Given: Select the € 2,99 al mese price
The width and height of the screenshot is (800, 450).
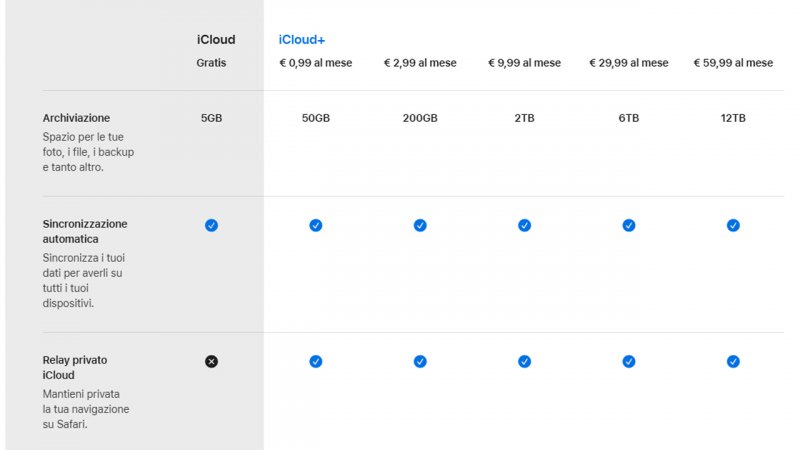Looking at the screenshot, I should point(420,63).
